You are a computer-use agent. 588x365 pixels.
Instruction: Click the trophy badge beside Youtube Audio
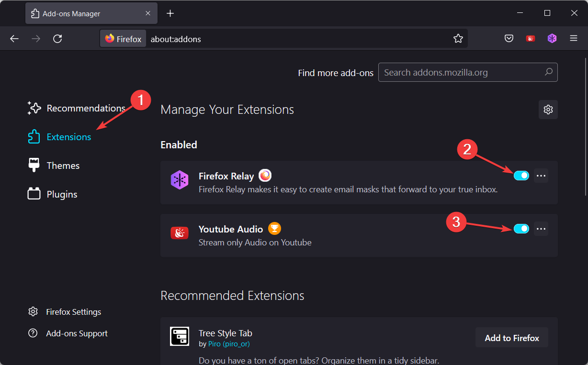click(274, 229)
